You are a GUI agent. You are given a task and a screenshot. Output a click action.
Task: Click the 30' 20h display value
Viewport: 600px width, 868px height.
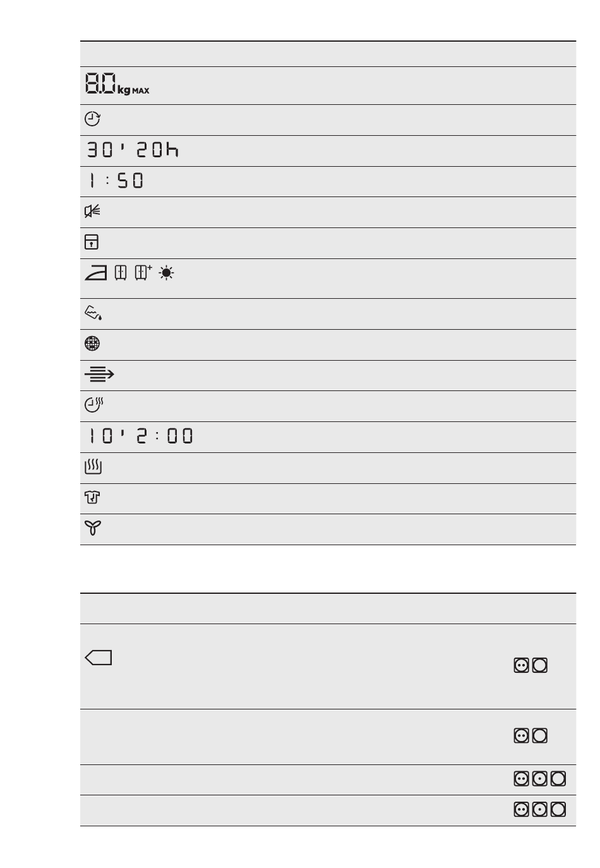(133, 150)
